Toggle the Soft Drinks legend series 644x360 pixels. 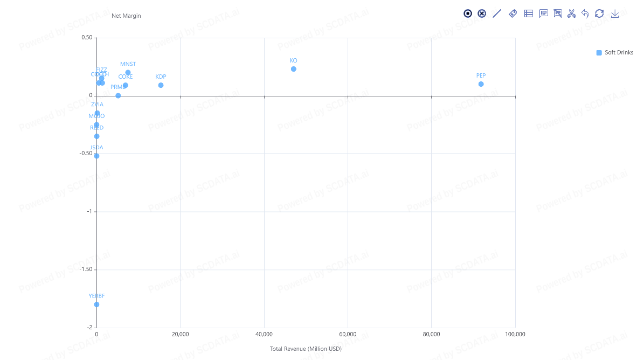pos(614,52)
